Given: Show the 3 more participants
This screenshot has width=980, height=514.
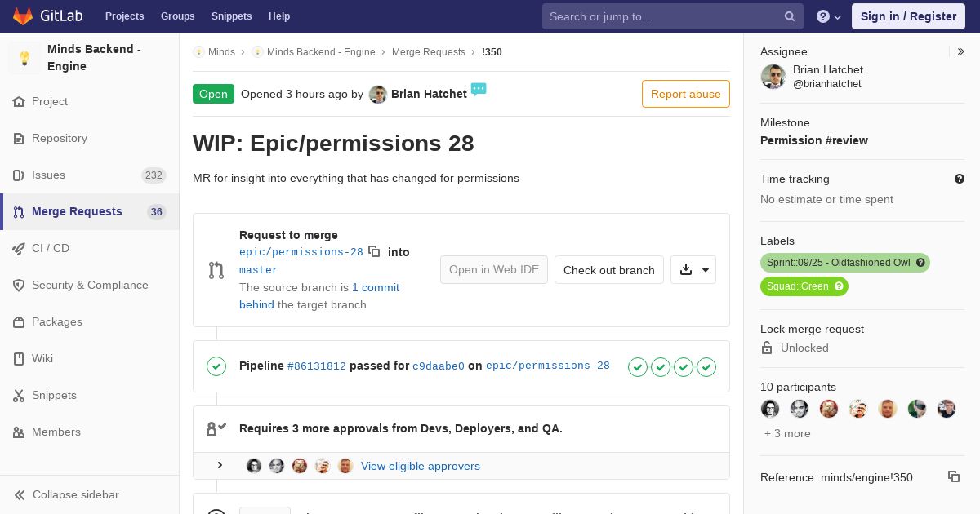Looking at the screenshot, I should click(787, 433).
